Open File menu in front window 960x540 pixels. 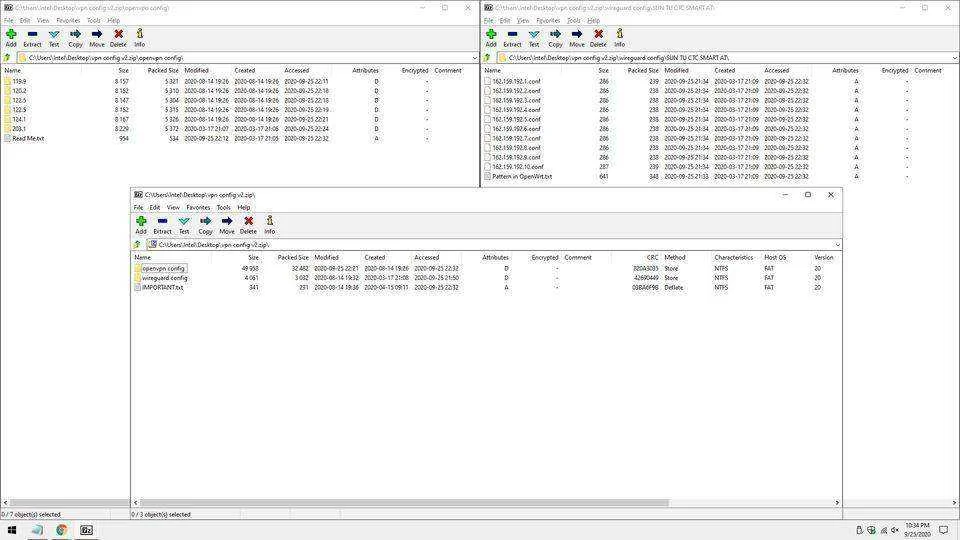tap(138, 208)
